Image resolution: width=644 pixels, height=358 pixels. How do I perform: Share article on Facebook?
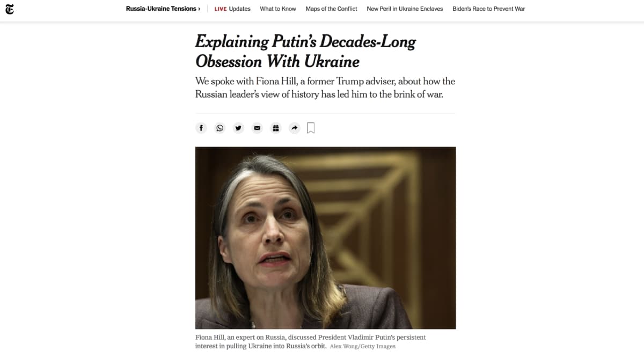(x=201, y=128)
